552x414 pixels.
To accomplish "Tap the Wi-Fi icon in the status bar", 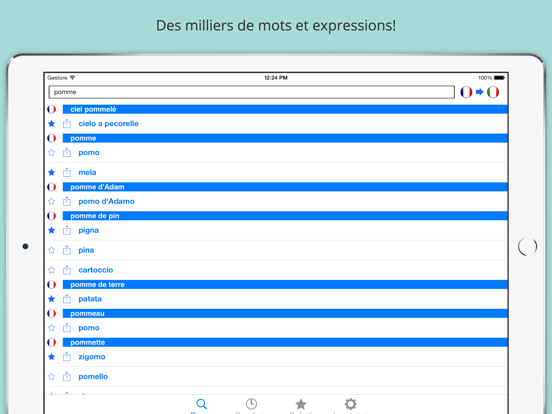I will [x=72, y=77].
